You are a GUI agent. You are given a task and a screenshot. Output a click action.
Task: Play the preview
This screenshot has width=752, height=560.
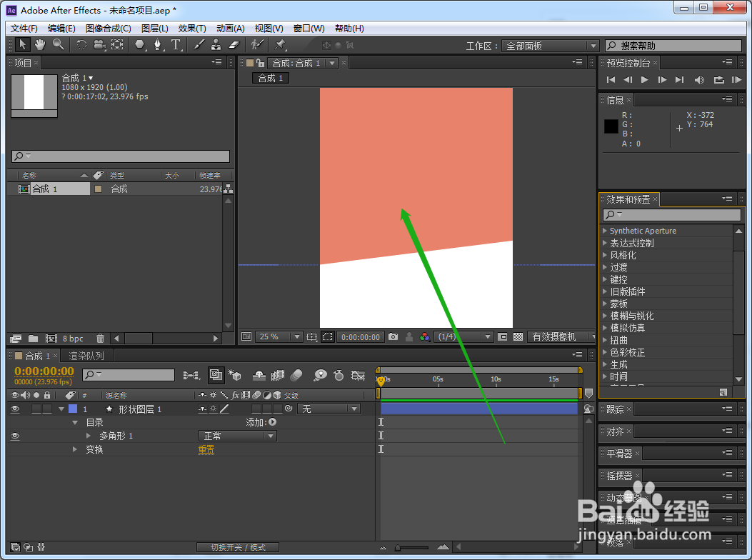pos(645,80)
